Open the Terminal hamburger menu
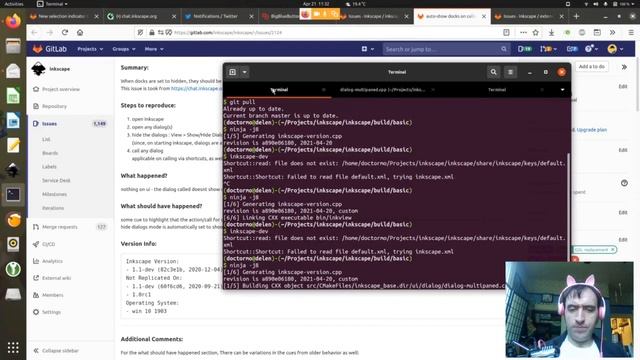Viewport: 640px width, 360px height. click(510, 72)
